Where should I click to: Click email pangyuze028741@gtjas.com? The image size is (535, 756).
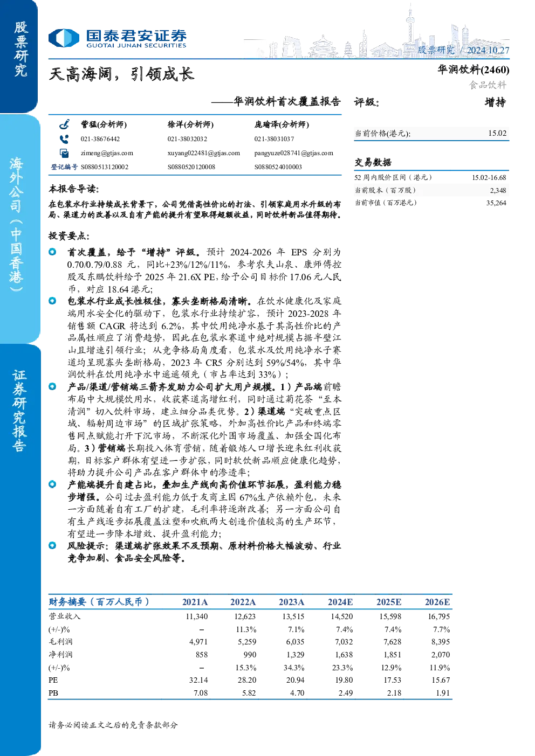click(x=294, y=153)
